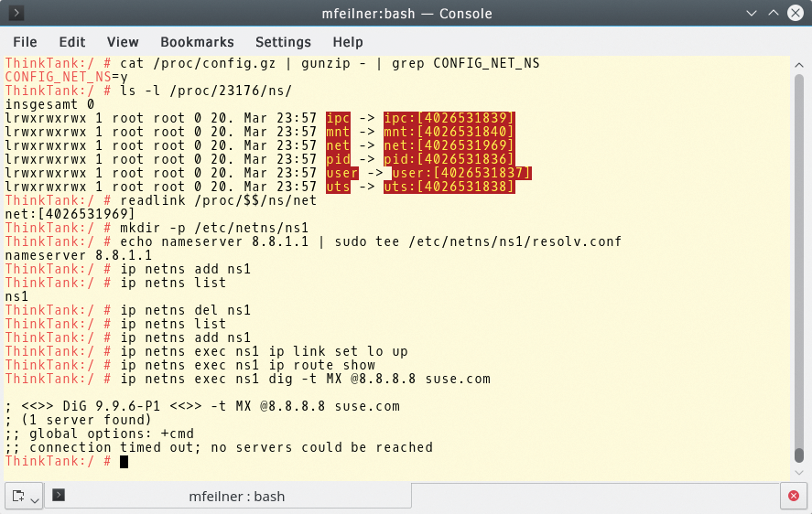Click the terminal icon in the title bar
Image resolution: width=812 pixels, height=514 pixels.
pyautogui.click(x=16, y=13)
